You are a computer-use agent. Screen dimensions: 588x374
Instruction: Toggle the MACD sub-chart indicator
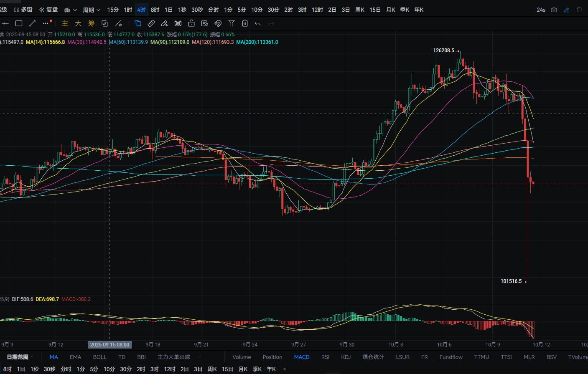(x=301, y=357)
